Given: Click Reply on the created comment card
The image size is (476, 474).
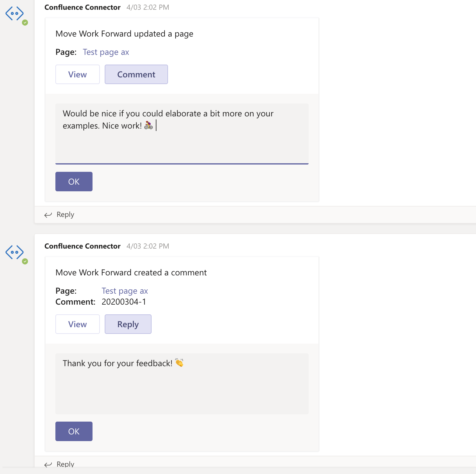Looking at the screenshot, I should 128,324.
